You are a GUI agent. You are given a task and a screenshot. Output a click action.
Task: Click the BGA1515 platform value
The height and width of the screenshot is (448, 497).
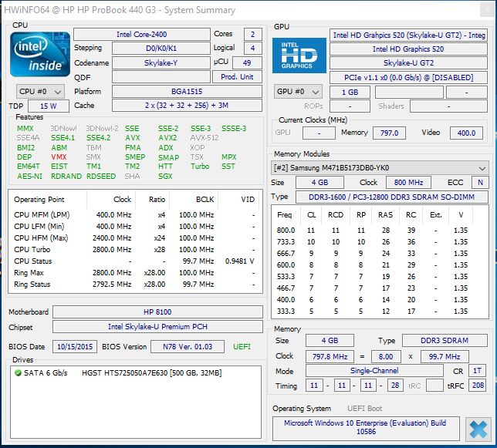click(x=187, y=92)
